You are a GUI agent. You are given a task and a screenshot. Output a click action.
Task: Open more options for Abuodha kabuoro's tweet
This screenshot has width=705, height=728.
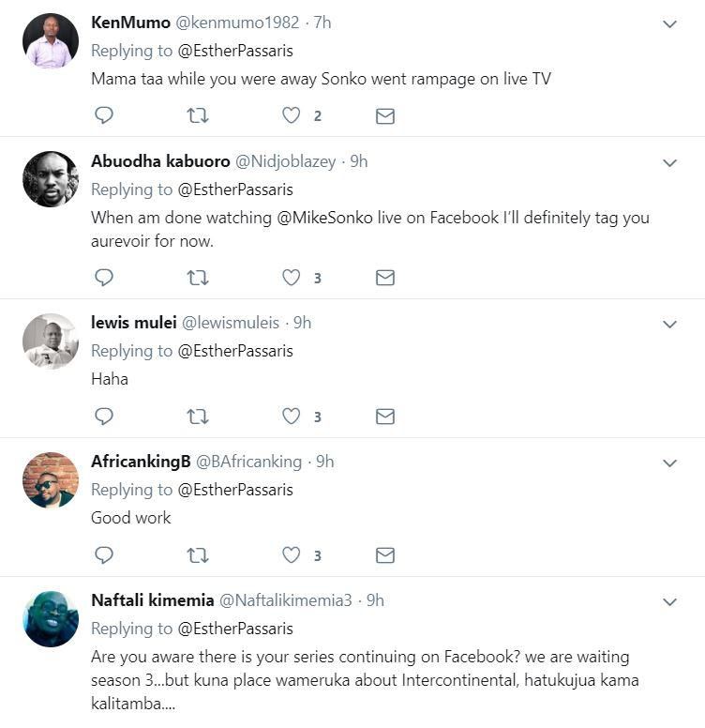coord(669,162)
